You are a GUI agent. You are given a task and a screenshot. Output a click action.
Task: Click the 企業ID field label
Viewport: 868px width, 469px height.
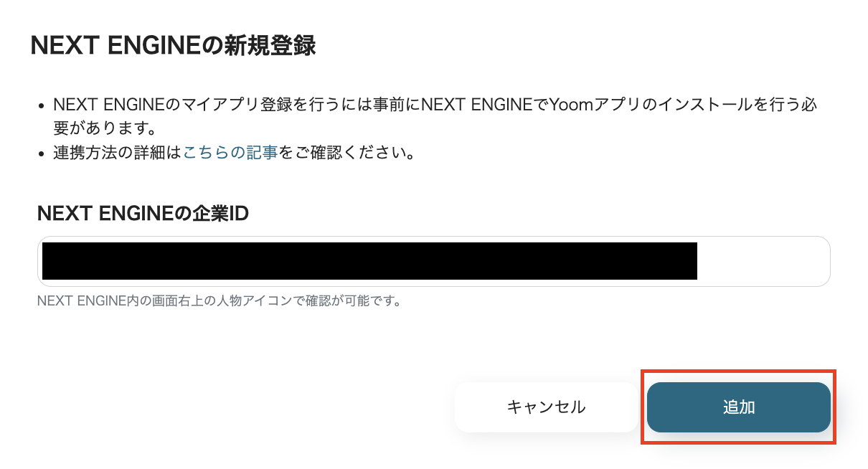(144, 213)
